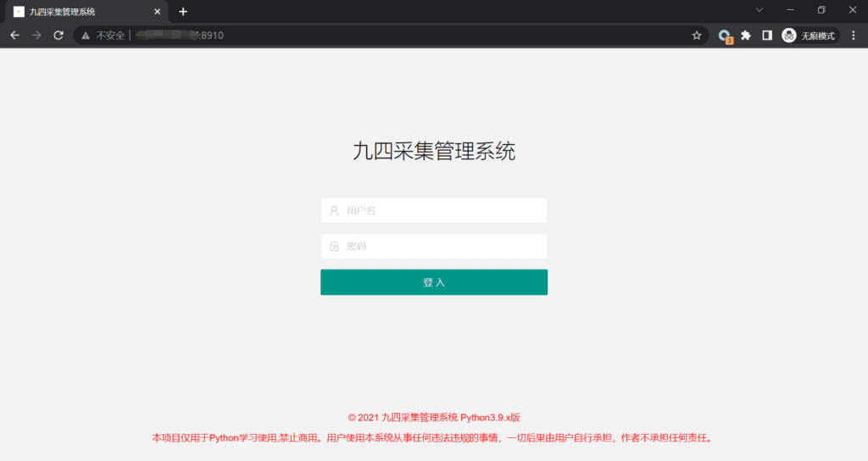Open the extension icon with orange badge
Image resolution: width=868 pixels, height=461 pixels.
coord(725,36)
